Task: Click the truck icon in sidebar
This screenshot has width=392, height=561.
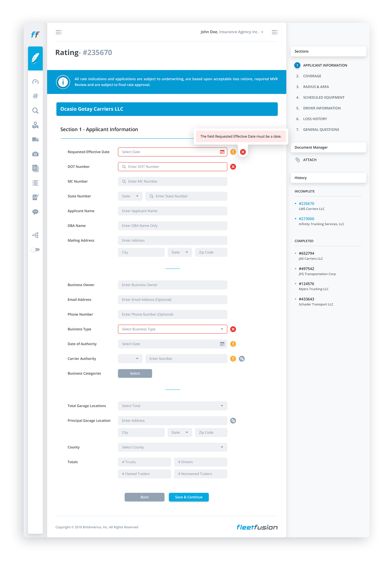Action: [35, 140]
